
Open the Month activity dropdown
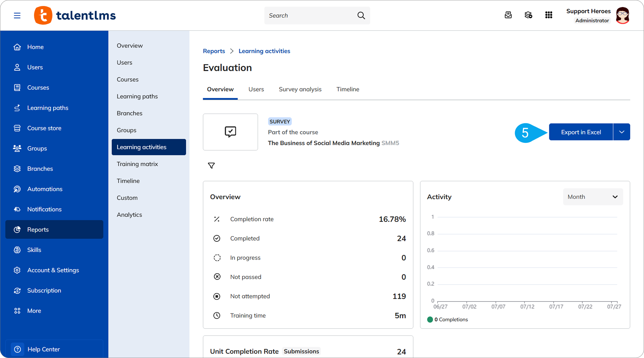(593, 197)
